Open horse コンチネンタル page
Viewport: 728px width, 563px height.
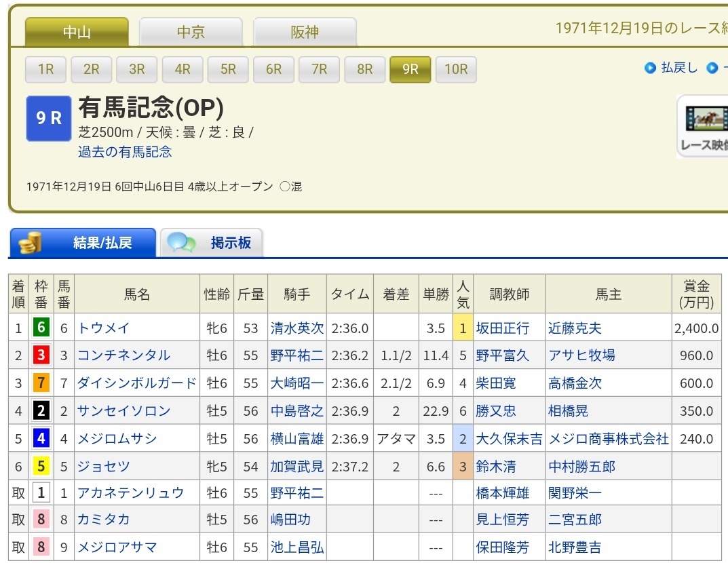(x=124, y=355)
